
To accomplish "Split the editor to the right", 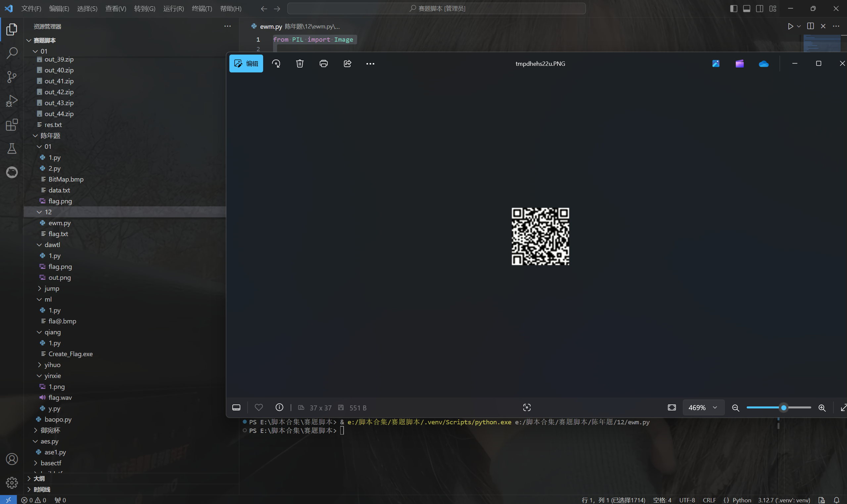I will tap(810, 26).
